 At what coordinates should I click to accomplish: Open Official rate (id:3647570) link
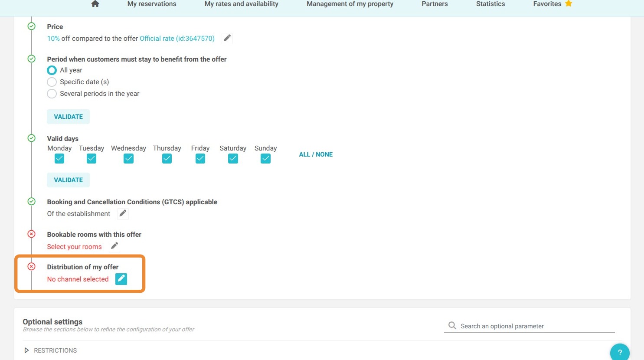[177, 38]
